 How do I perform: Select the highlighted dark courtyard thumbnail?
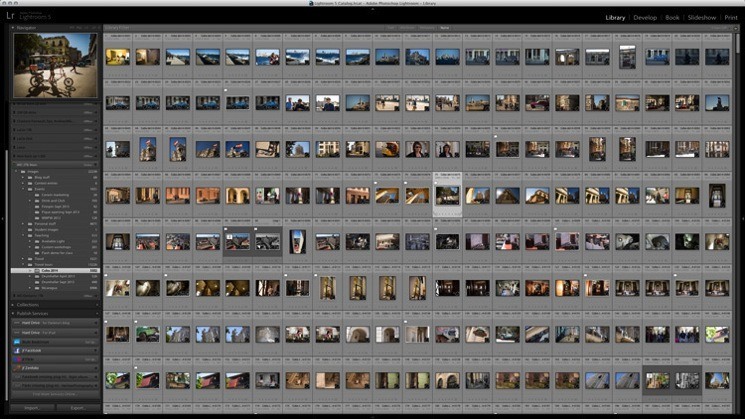click(x=447, y=195)
